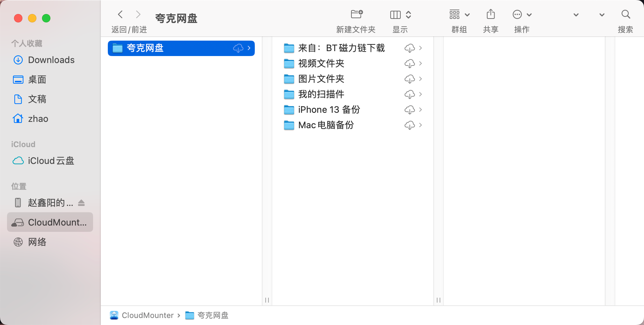Screen dimensions: 644x325
Task: Select the 视频文件夹 folder
Action: (353, 63)
